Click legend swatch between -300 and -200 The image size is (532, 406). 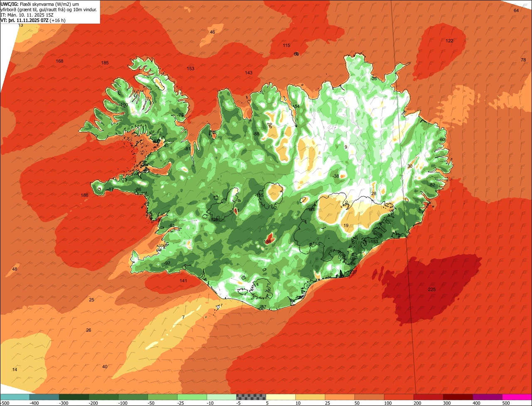(74, 397)
